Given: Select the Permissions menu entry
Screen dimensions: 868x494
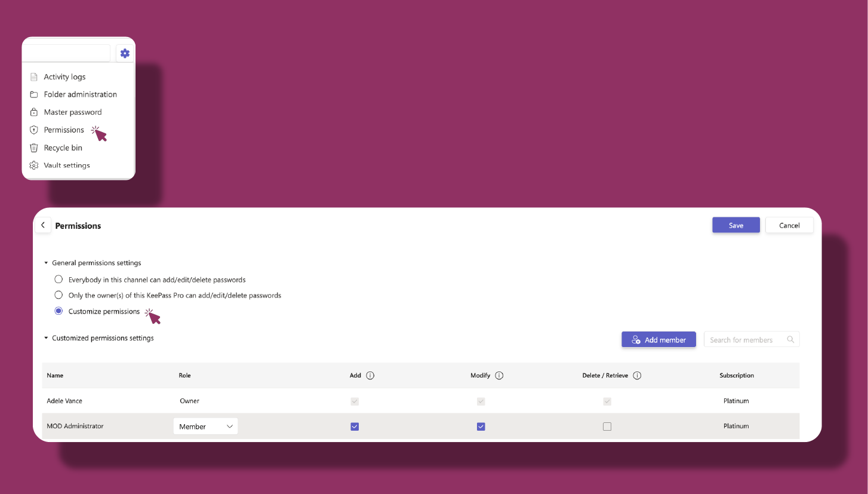Looking at the screenshot, I should tap(64, 130).
